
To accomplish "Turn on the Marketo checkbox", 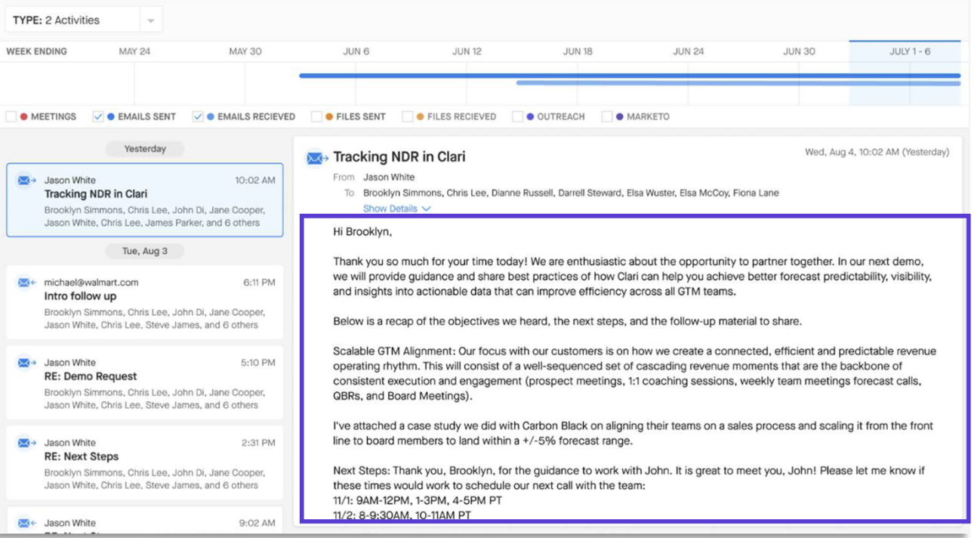I will (x=607, y=117).
